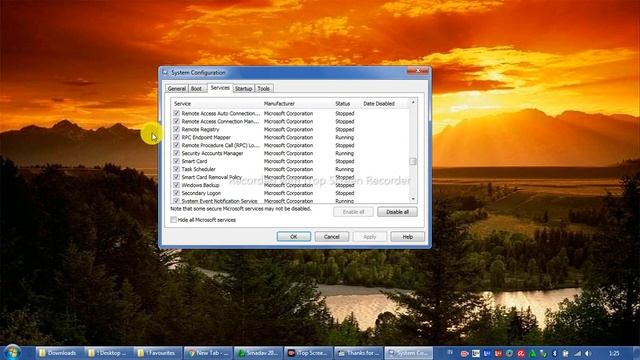Click the Cancel button
This screenshot has width=640, height=360.
(x=331, y=237)
